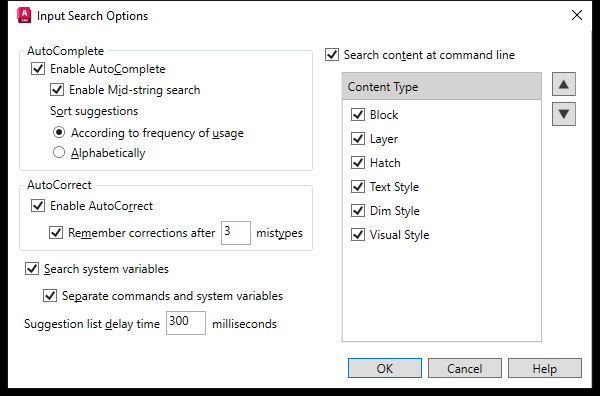Move content type down with the down arrow
This screenshot has height=396, width=600.
[x=564, y=114]
